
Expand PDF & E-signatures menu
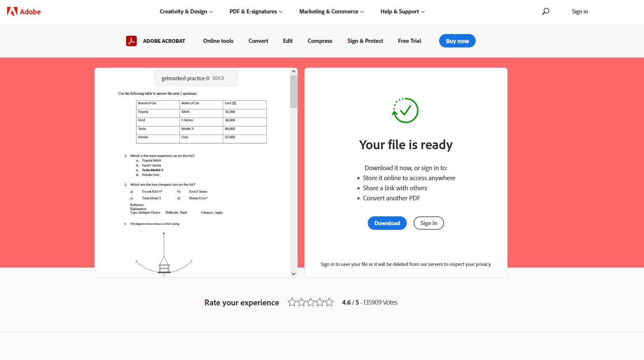[x=256, y=11]
